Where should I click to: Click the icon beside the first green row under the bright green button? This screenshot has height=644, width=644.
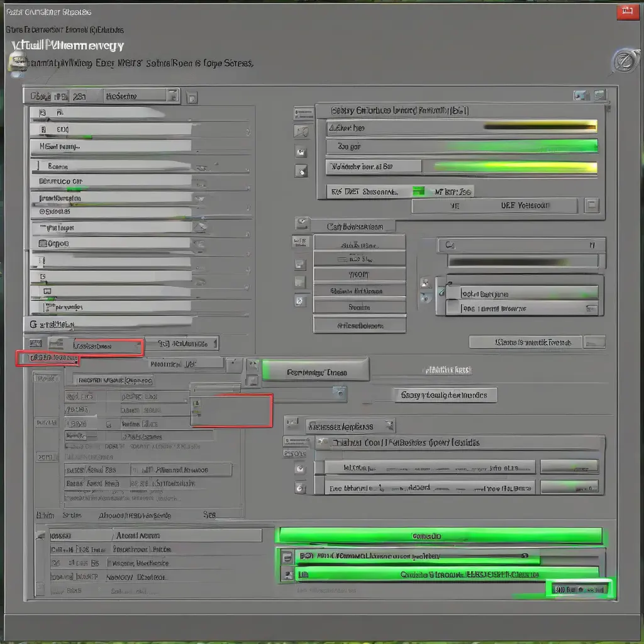point(287,557)
